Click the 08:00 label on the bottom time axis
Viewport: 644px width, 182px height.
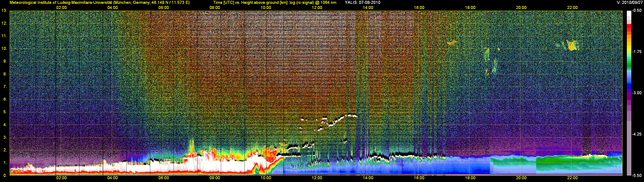coord(215,178)
